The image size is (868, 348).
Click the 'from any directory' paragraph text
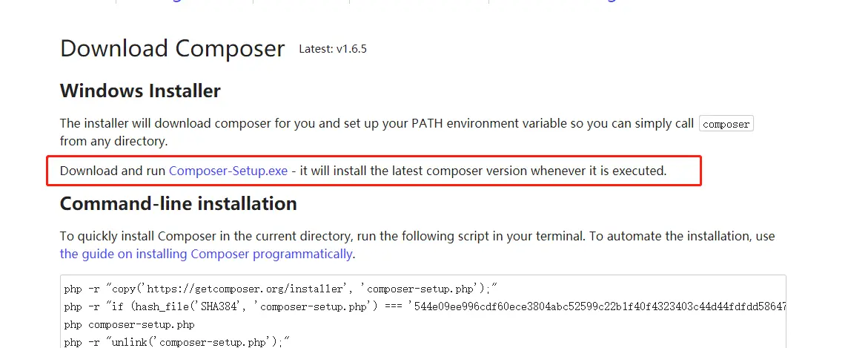[x=114, y=141]
